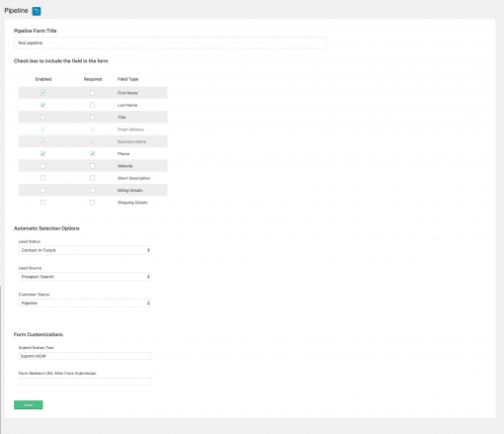Uncheck Enabled for First Name
The height and width of the screenshot is (434, 504).
click(42, 93)
